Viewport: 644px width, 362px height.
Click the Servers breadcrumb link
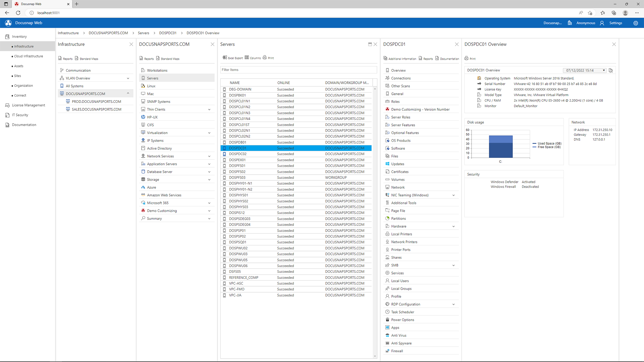click(x=143, y=33)
